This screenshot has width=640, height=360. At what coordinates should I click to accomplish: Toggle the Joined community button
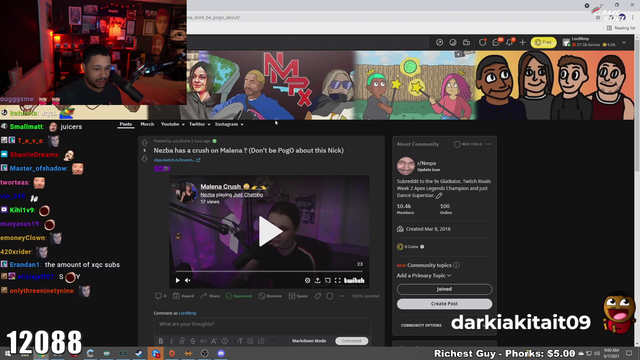pyautogui.click(x=444, y=289)
